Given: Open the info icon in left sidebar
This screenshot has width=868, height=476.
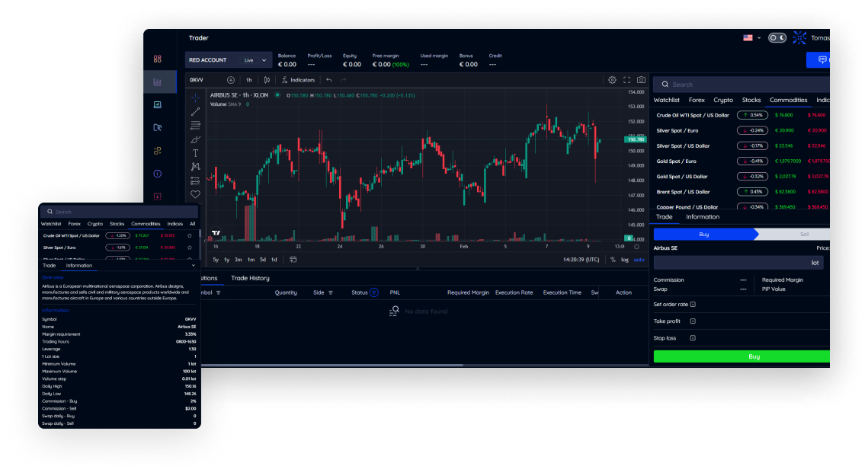Looking at the screenshot, I should point(158,174).
